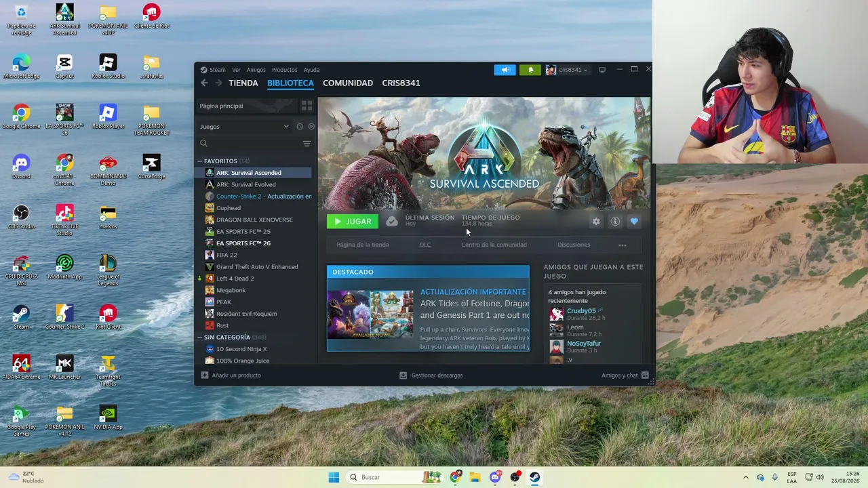Open Amigos y chat
The width and height of the screenshot is (868, 488).
coord(625,375)
